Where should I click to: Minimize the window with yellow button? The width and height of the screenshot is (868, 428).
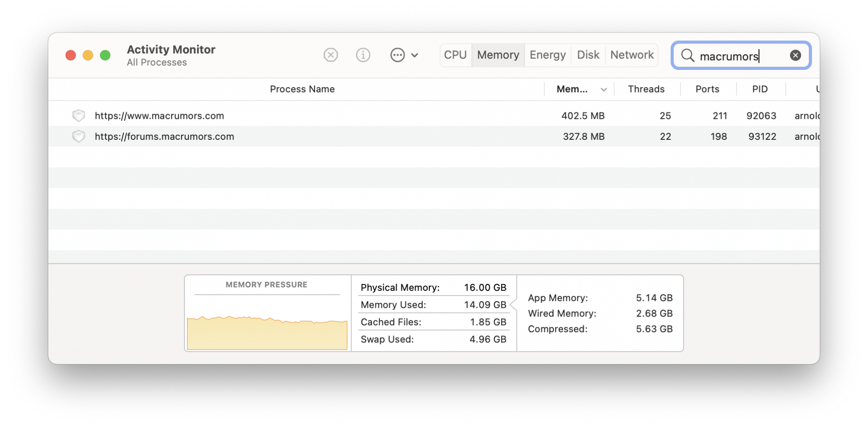click(x=88, y=55)
